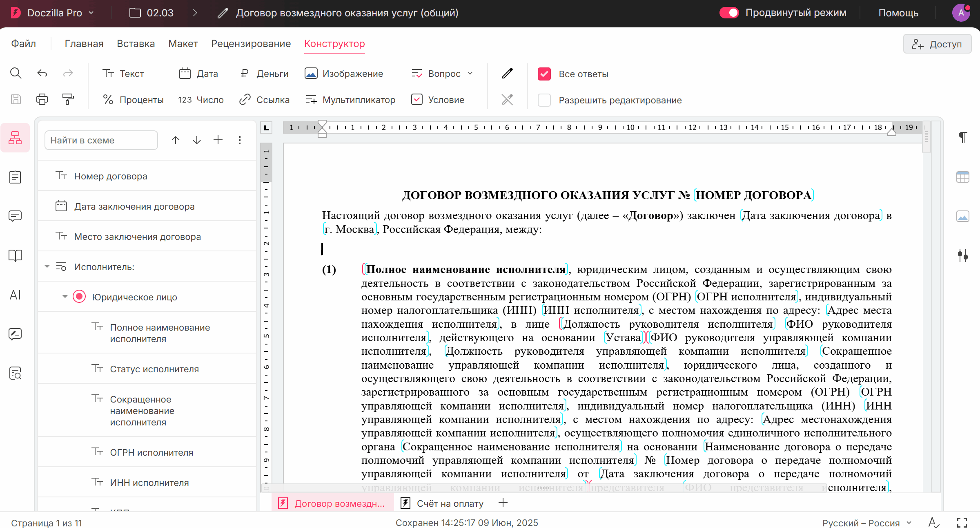The height and width of the screenshot is (528, 980).
Task: Select Дата заключения договора schema item
Action: pos(147,206)
